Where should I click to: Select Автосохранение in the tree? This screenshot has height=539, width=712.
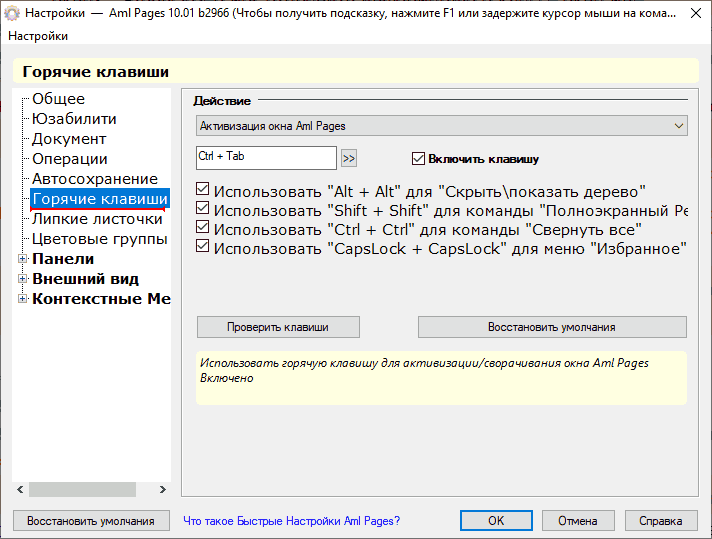tap(95, 179)
